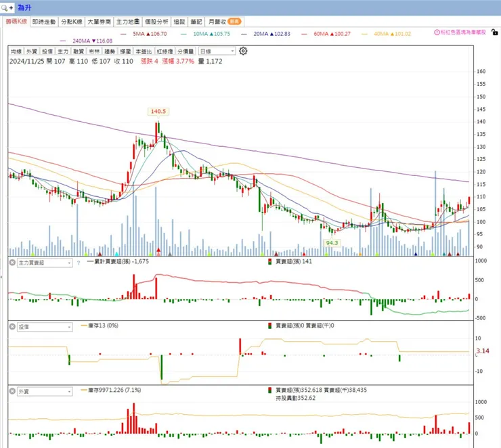Switch to the 分點K線 tab
Screen dimensions: 501x448
(72, 22)
